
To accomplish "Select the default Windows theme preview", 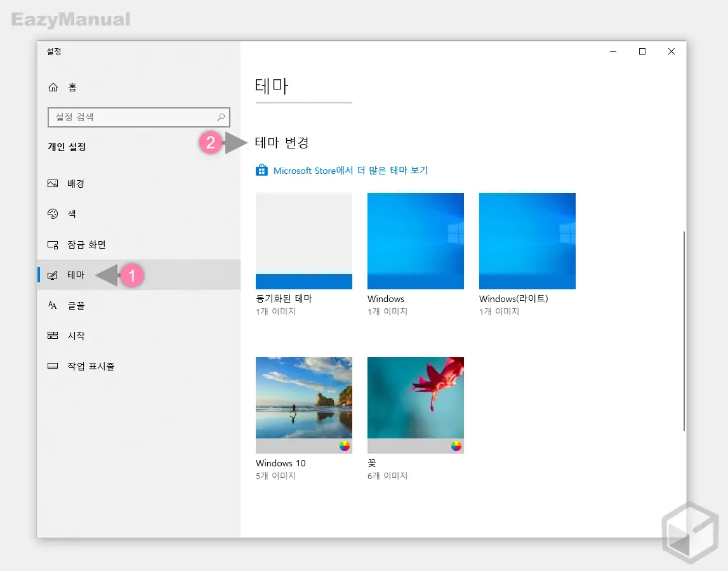I will tap(415, 241).
